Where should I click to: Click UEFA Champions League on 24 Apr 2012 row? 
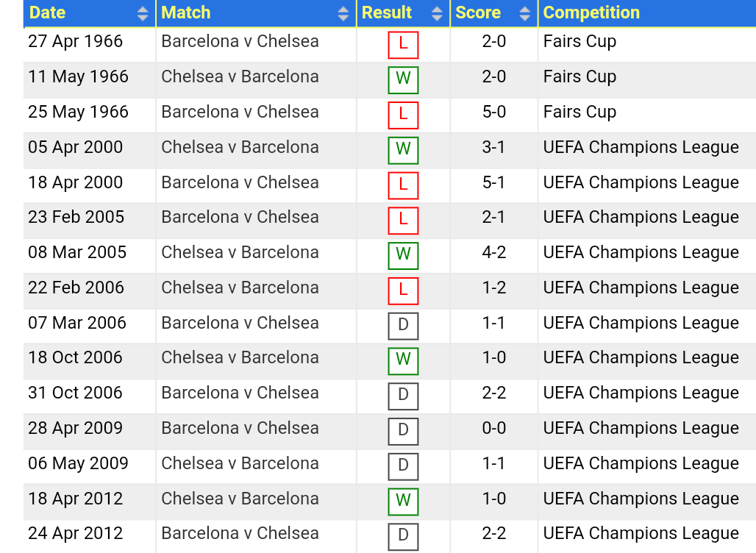click(641, 533)
